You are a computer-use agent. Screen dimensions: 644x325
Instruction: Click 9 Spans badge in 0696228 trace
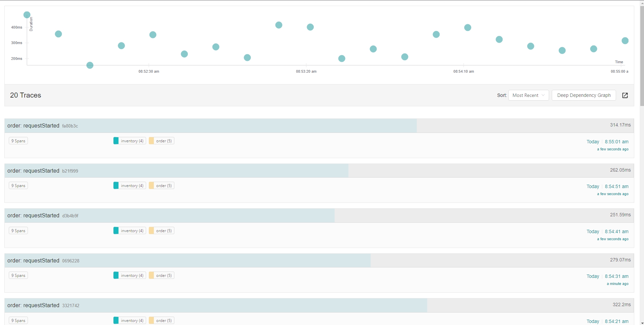[18, 276]
